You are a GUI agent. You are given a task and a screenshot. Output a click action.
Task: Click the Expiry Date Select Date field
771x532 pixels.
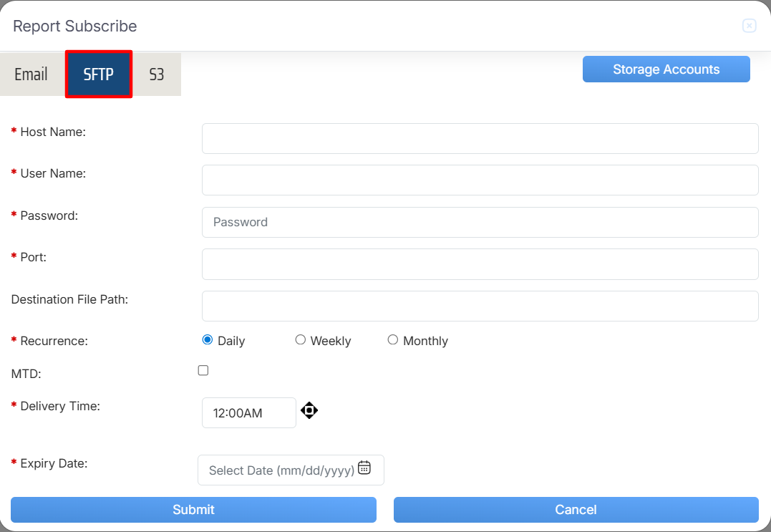click(x=281, y=470)
